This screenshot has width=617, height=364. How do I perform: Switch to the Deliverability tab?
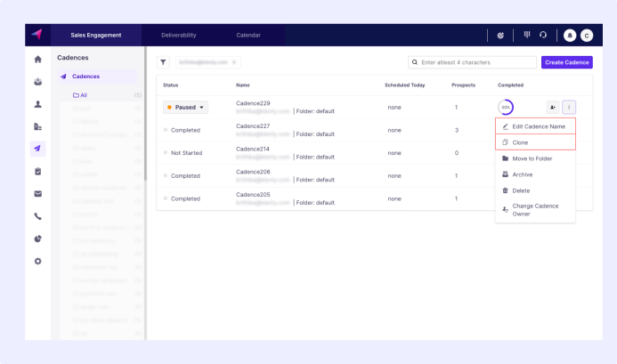[x=178, y=36]
